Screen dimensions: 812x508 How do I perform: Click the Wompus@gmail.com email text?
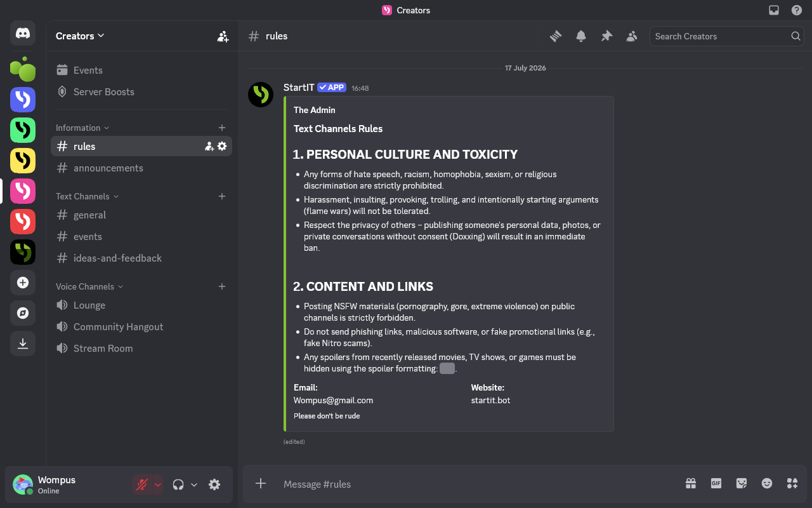point(333,401)
